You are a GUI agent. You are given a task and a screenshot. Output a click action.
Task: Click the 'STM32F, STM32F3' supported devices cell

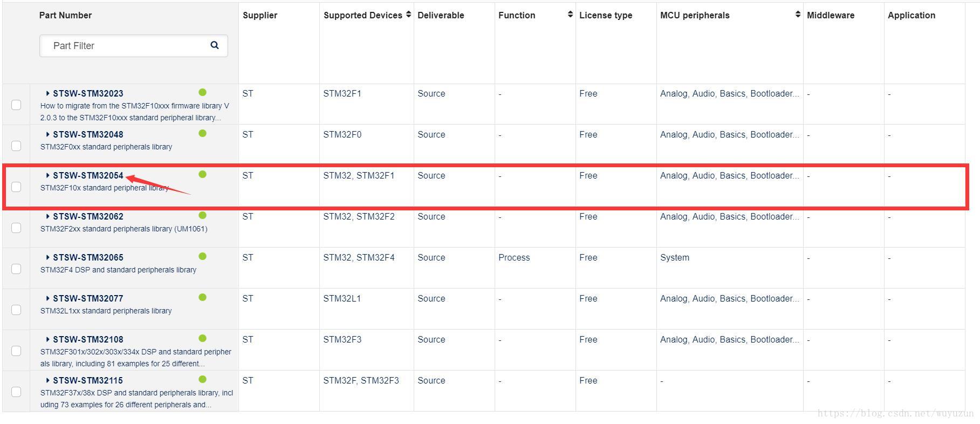click(x=361, y=380)
